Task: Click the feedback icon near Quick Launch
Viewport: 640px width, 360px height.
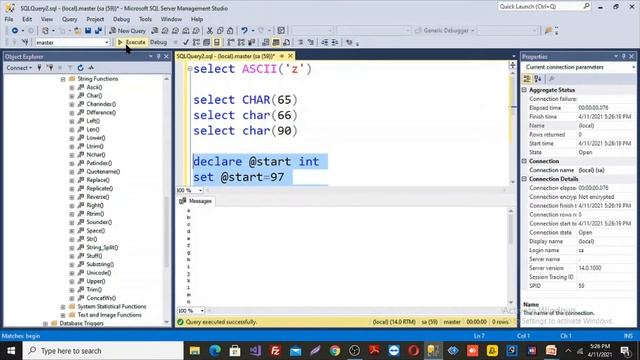Action: point(548,31)
